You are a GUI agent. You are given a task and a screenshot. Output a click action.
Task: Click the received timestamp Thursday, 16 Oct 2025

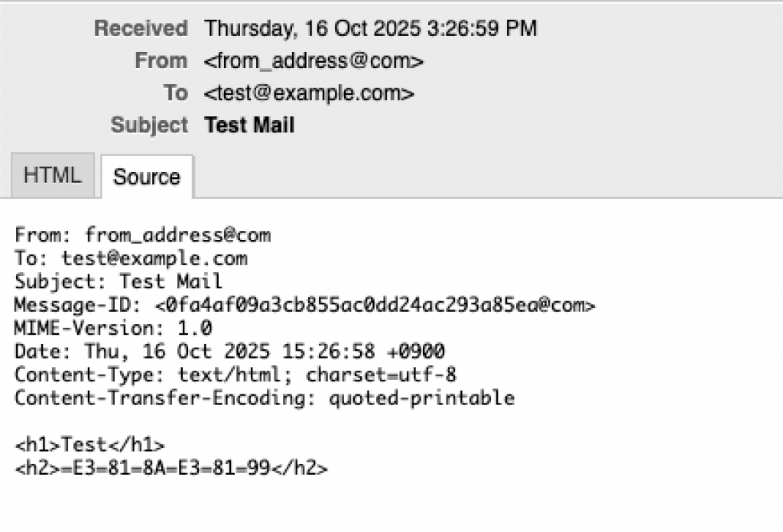pyautogui.click(x=371, y=29)
